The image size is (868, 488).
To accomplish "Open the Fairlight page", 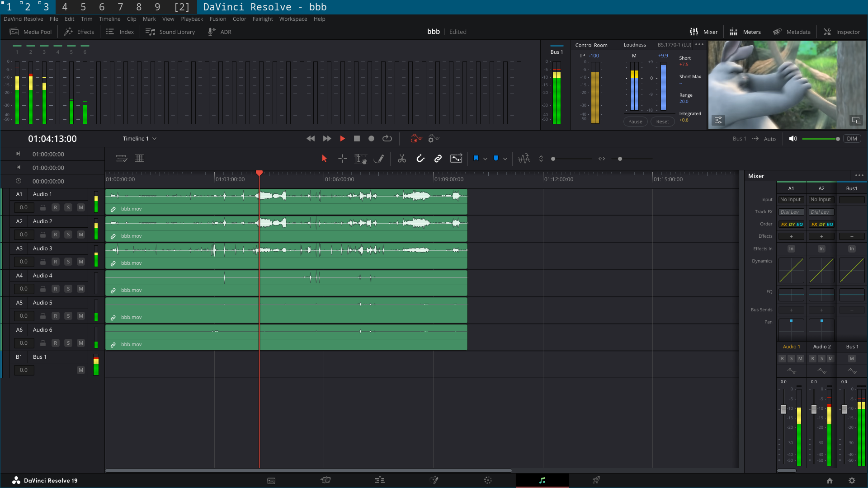I will [542, 480].
